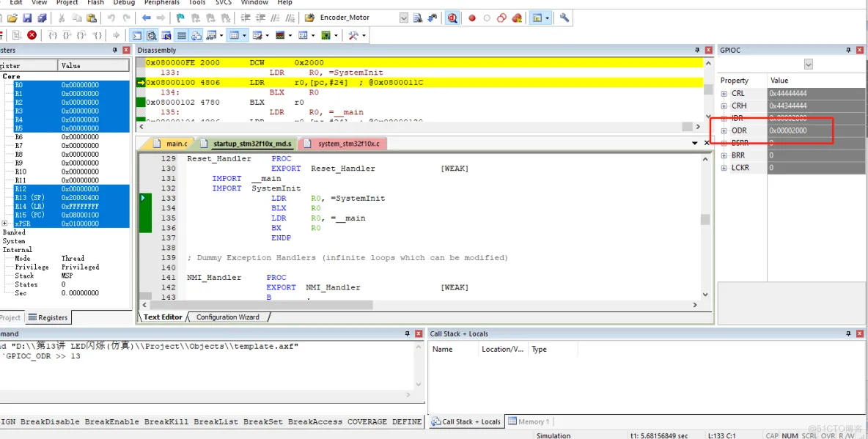Toggle the Command window button

(136, 35)
